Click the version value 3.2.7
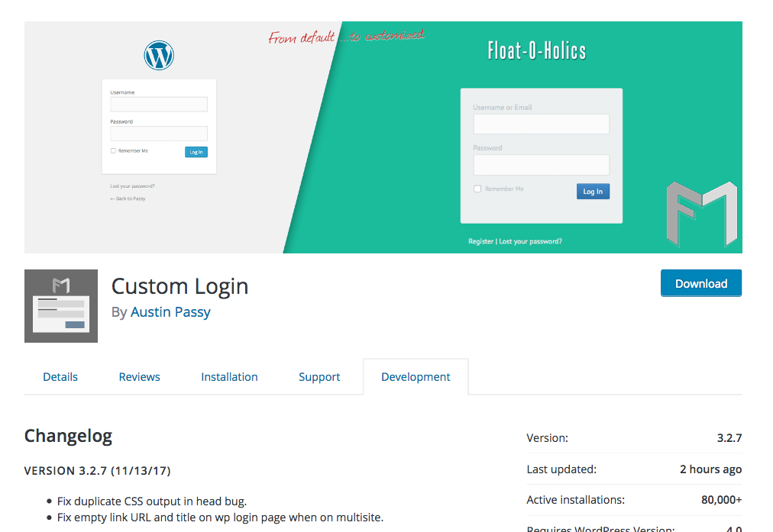 pos(729,438)
